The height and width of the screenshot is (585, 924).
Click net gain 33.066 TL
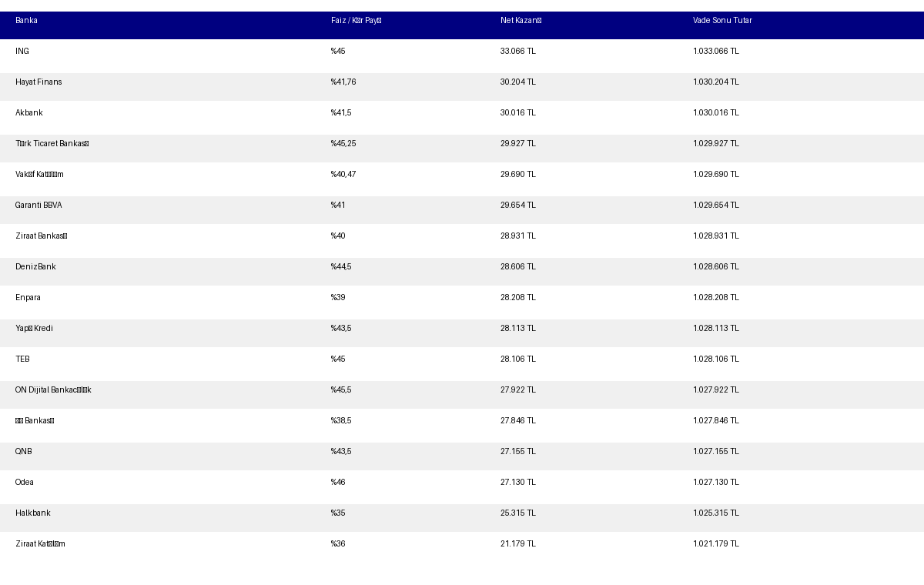(518, 52)
